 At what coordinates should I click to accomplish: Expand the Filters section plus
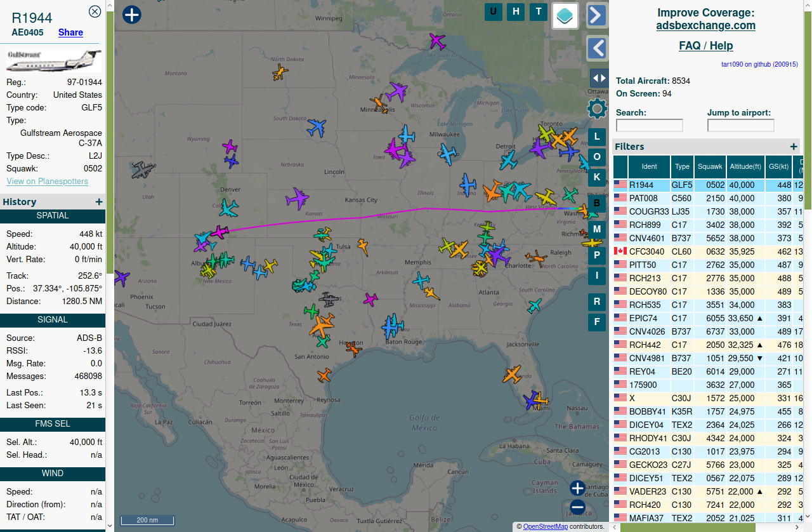(x=794, y=147)
